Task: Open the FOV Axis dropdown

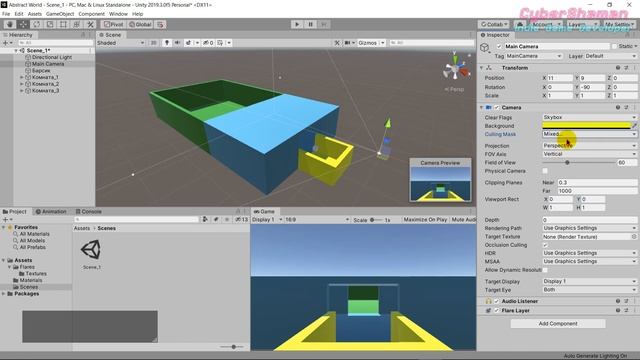Action: [589, 154]
